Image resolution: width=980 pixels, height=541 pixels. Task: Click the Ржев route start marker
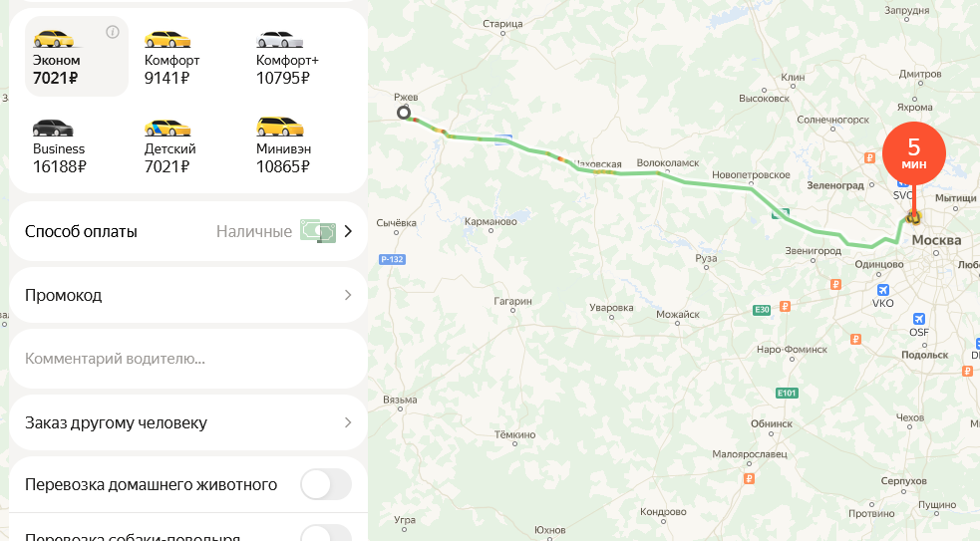(x=404, y=113)
